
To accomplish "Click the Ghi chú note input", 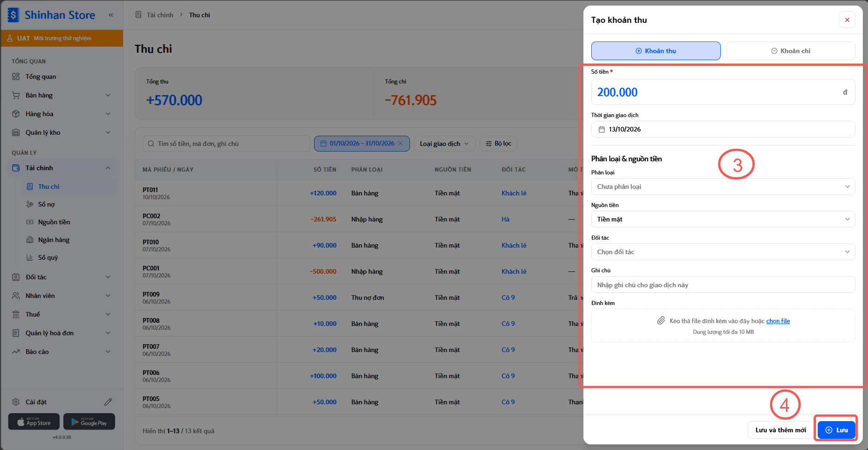I will click(x=723, y=285).
